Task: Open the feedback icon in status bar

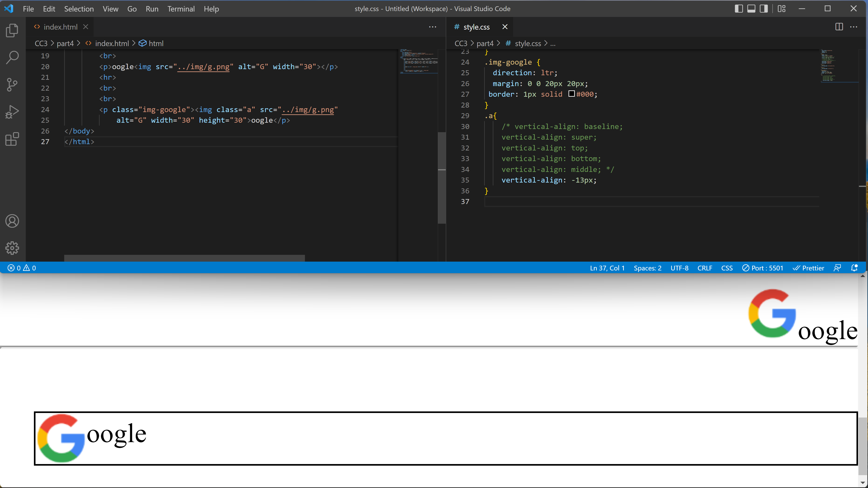Action: coord(837,268)
